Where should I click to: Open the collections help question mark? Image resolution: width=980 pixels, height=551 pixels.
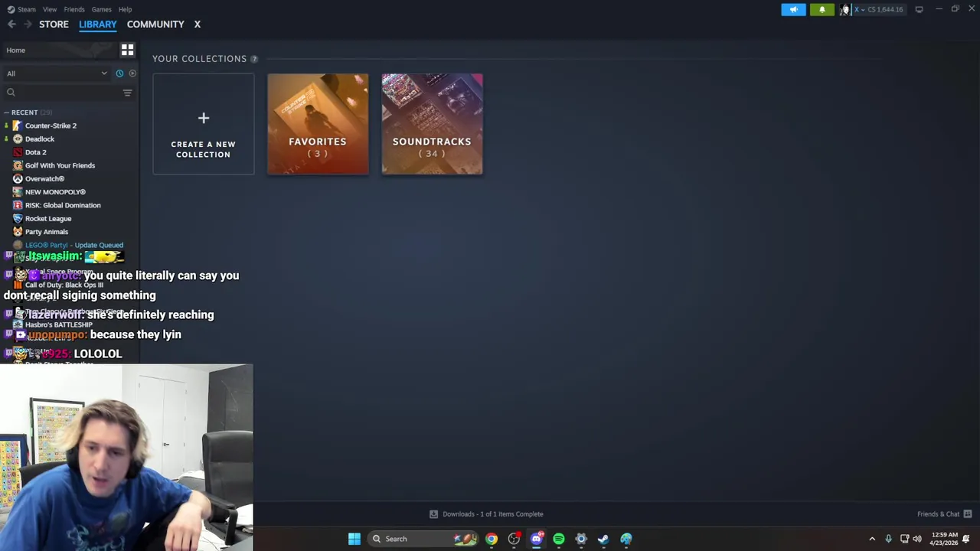tap(253, 59)
